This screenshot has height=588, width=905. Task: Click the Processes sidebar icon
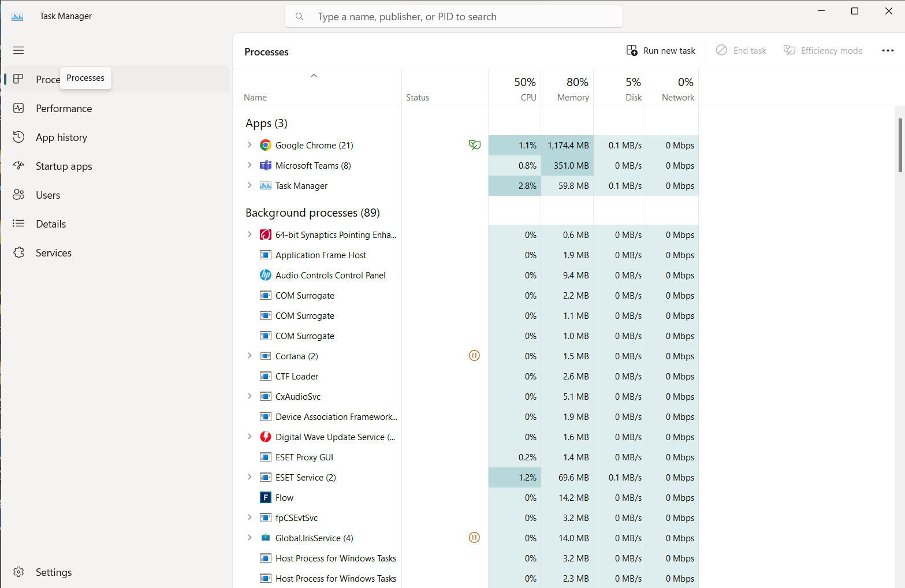click(x=18, y=79)
